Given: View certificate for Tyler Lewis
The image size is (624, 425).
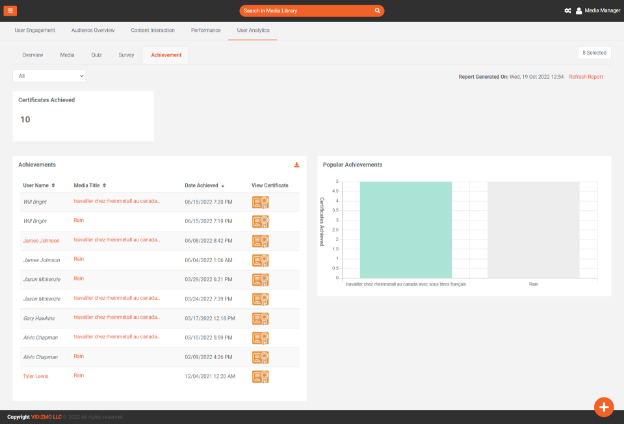Looking at the screenshot, I should point(260,376).
